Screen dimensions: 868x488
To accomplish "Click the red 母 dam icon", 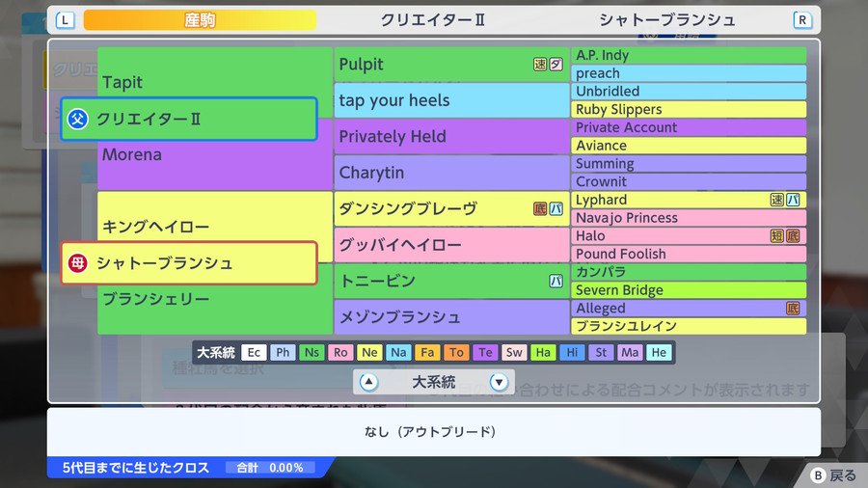I will click(77, 263).
